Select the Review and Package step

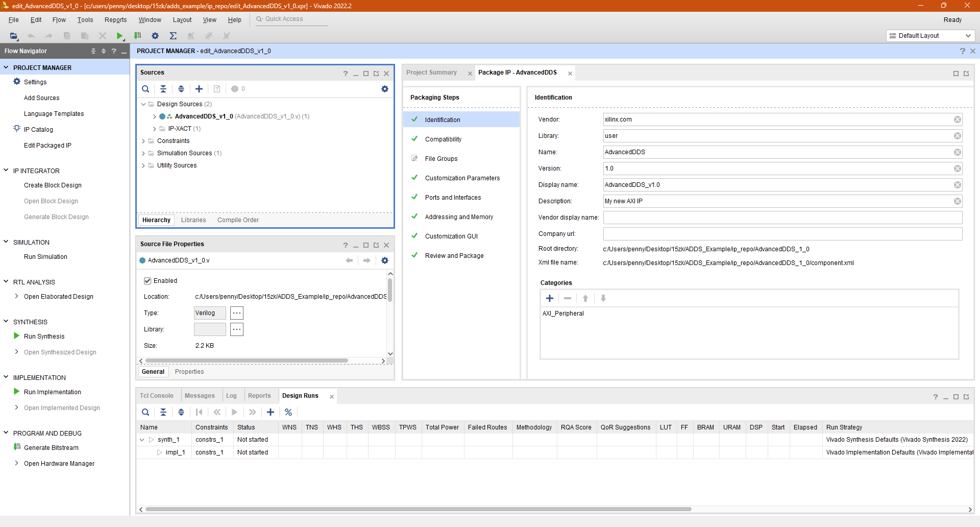(454, 256)
